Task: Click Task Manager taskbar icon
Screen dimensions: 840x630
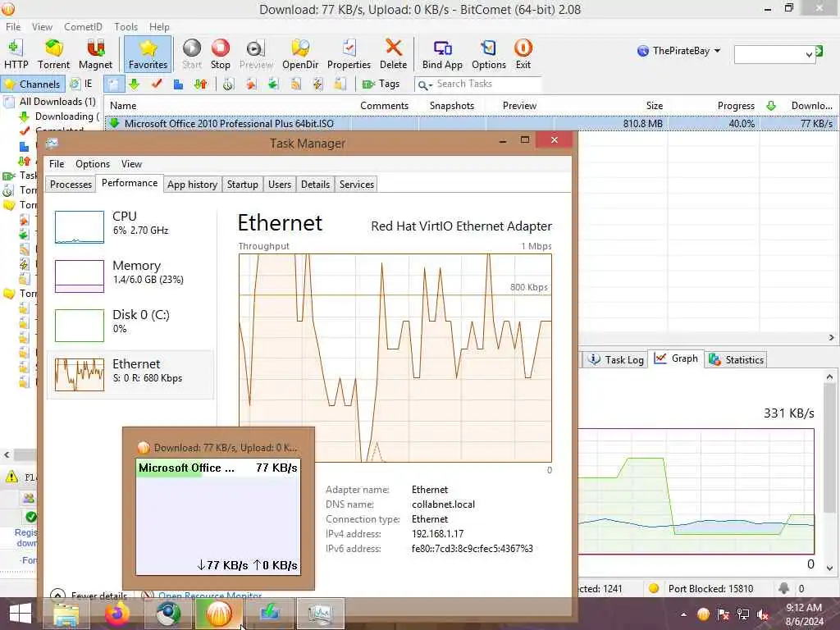Action: [x=320, y=614]
